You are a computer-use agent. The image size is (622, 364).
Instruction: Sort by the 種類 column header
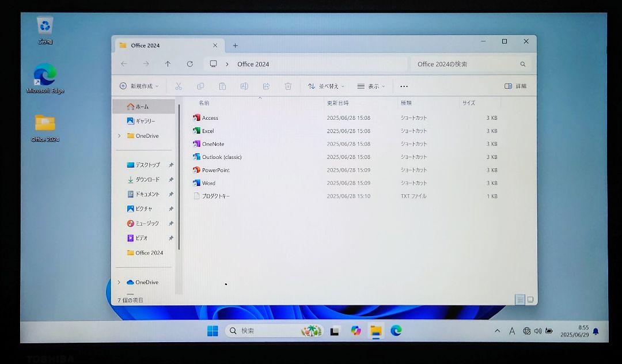pos(406,103)
